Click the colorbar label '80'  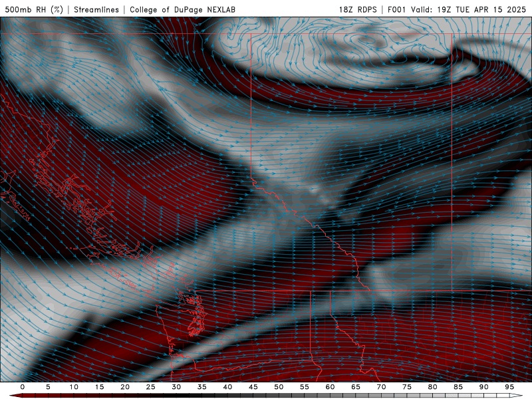[x=433, y=387]
